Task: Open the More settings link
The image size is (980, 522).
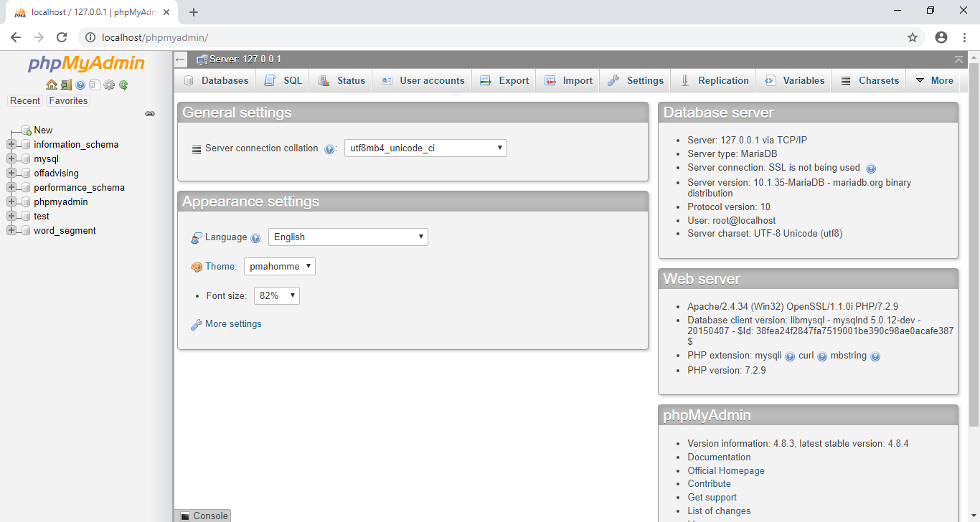Action: point(233,324)
